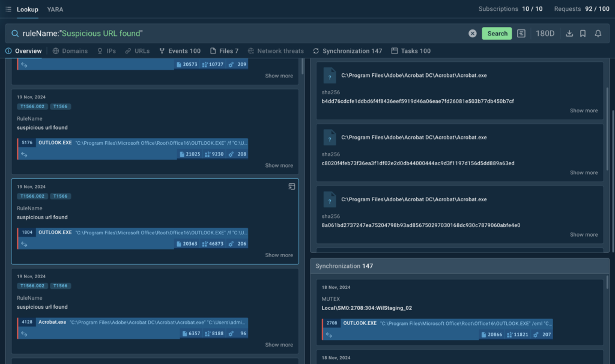The width and height of the screenshot is (615, 364).
Task: Click the process tree arrows icon under Acrobat.exe 4128
Action: (x=25, y=333)
